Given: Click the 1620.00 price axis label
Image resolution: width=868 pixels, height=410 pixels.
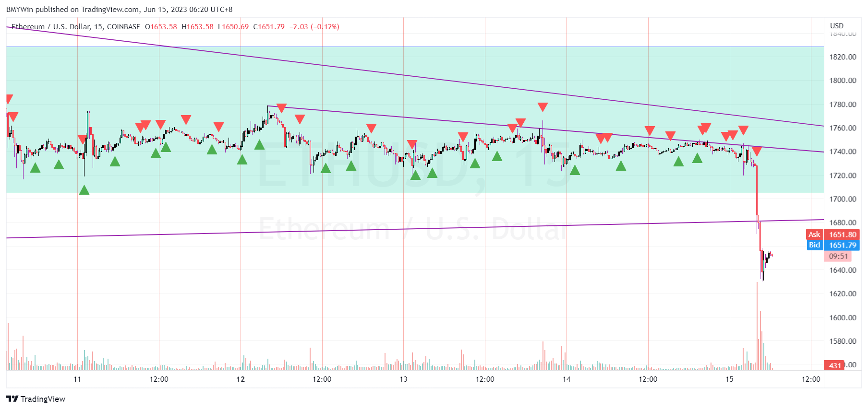Looking at the screenshot, I should pyautogui.click(x=843, y=293).
